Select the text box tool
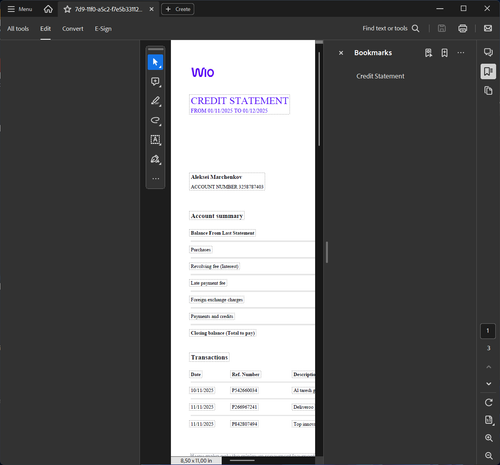 click(x=155, y=140)
